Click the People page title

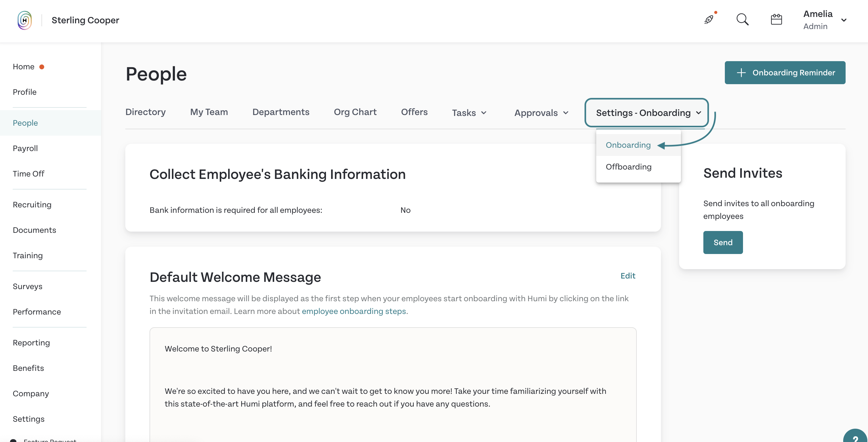[156, 74]
